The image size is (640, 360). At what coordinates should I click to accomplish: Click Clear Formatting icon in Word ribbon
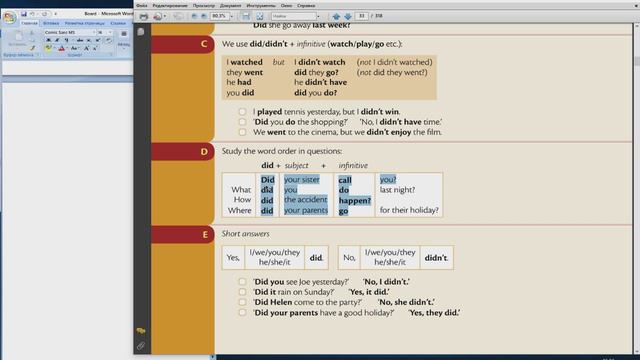(x=108, y=40)
